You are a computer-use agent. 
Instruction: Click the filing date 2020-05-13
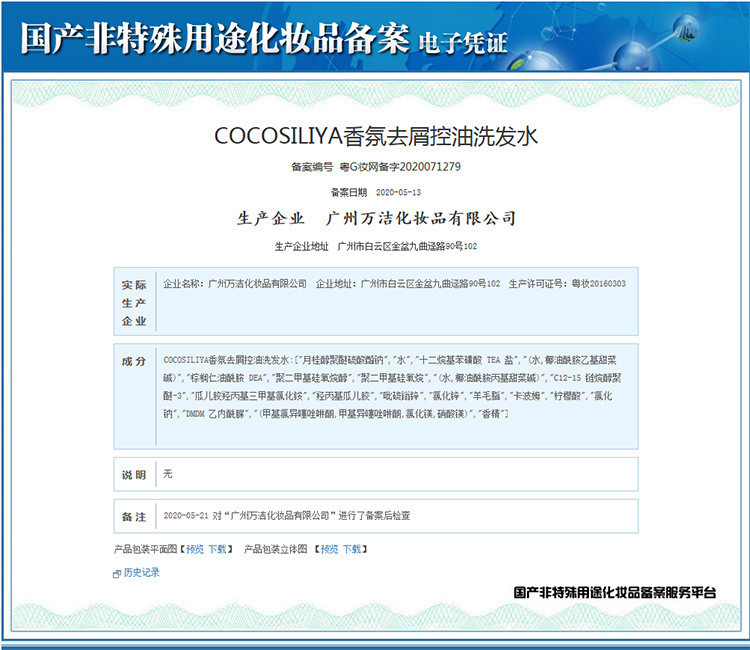(398, 192)
